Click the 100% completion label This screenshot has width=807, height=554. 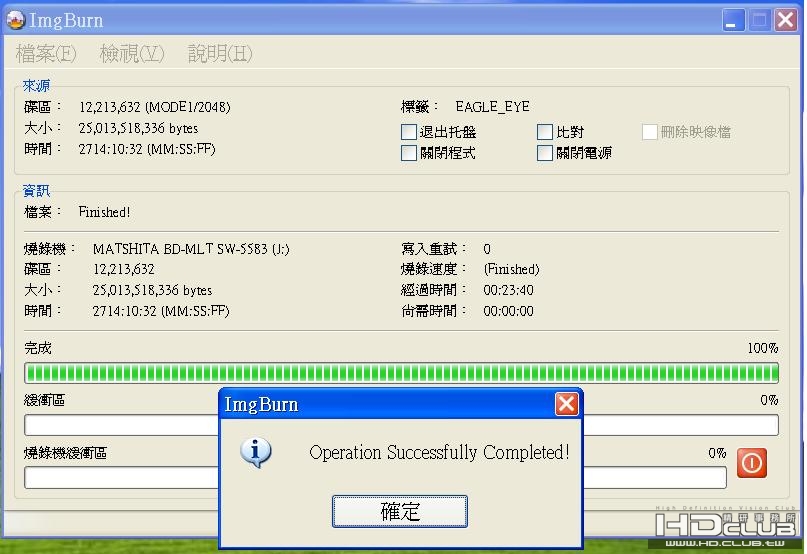(x=763, y=348)
